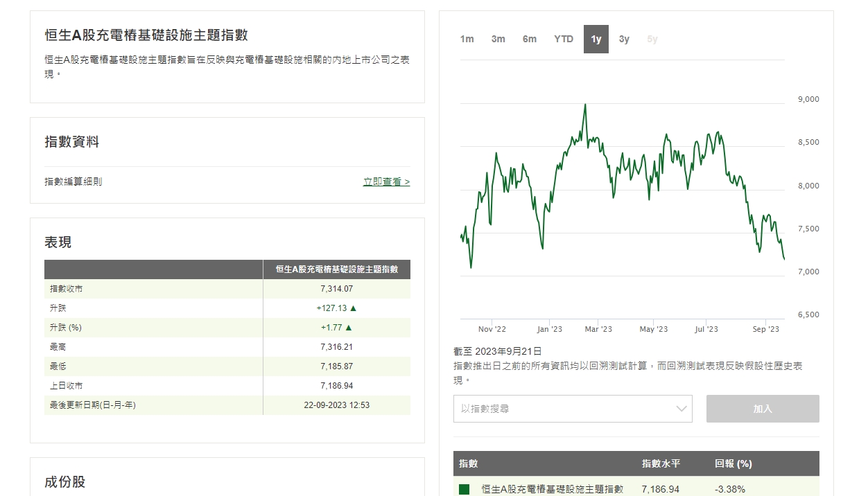Click the up triangle next to +1.77
The width and height of the screenshot is (868, 496).
point(349,328)
